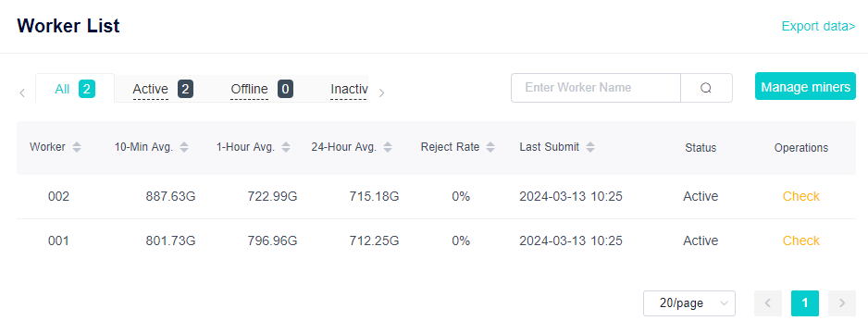Sort by 24-Hour Avg. arrows
The width and height of the screenshot is (868, 333).
(x=388, y=147)
